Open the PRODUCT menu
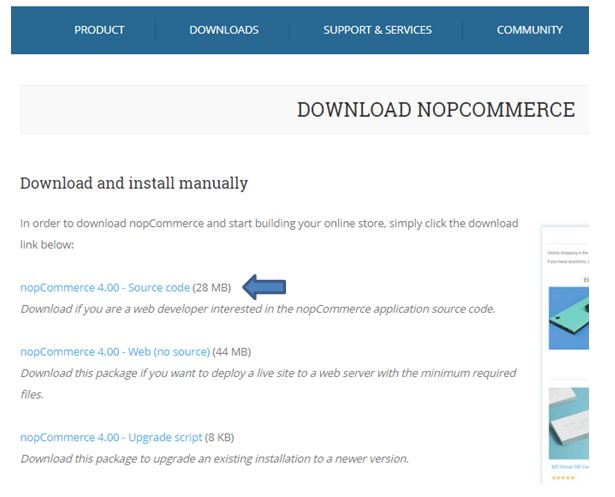Screen dimensions: 615x497 [x=99, y=30]
